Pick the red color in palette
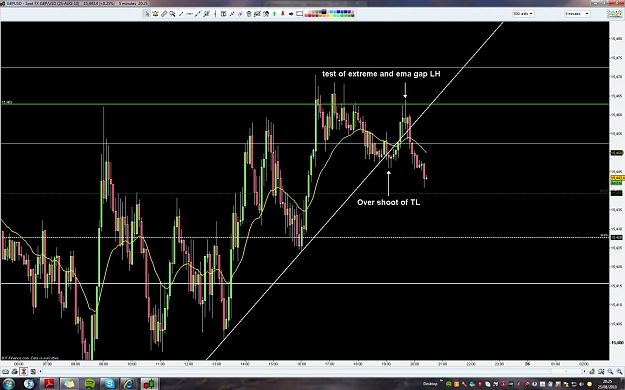This screenshot has width=625, height=390. point(309,16)
